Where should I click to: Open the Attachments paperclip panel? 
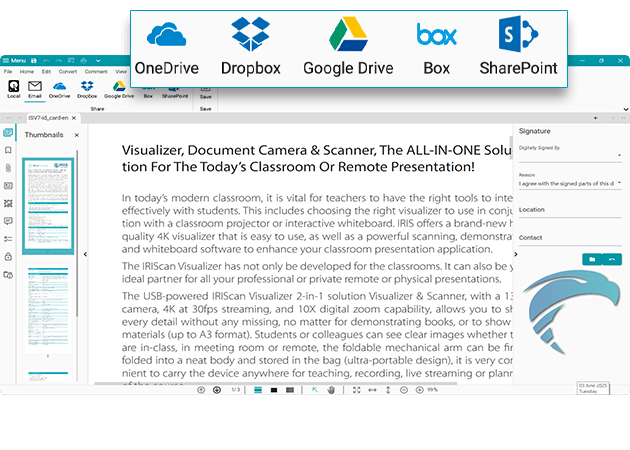[x=8, y=168]
